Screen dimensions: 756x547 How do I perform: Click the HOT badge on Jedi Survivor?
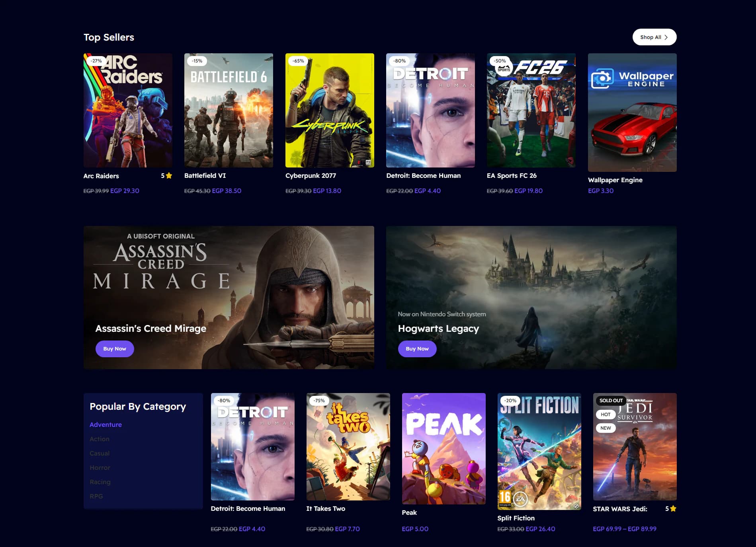point(606,415)
